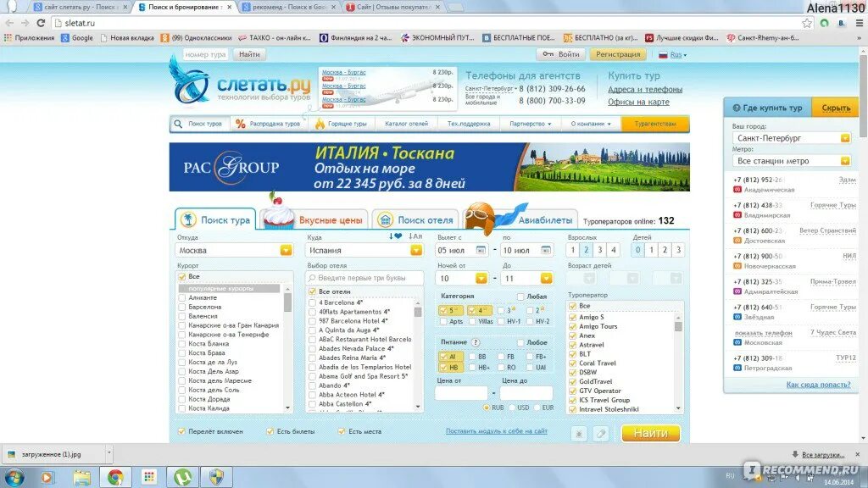Open Все станции метро dropdown
Viewport: 868px width, 488px height.
(845, 161)
